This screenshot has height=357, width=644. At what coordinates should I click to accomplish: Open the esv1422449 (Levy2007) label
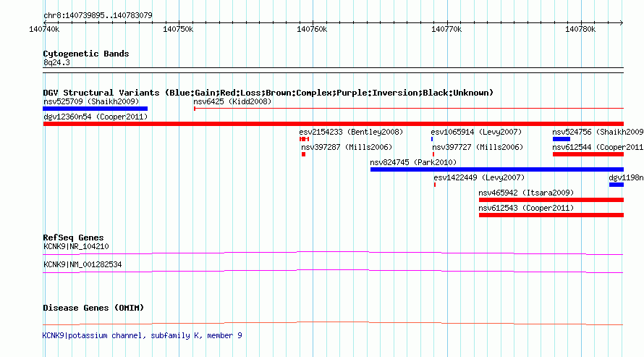(479, 177)
